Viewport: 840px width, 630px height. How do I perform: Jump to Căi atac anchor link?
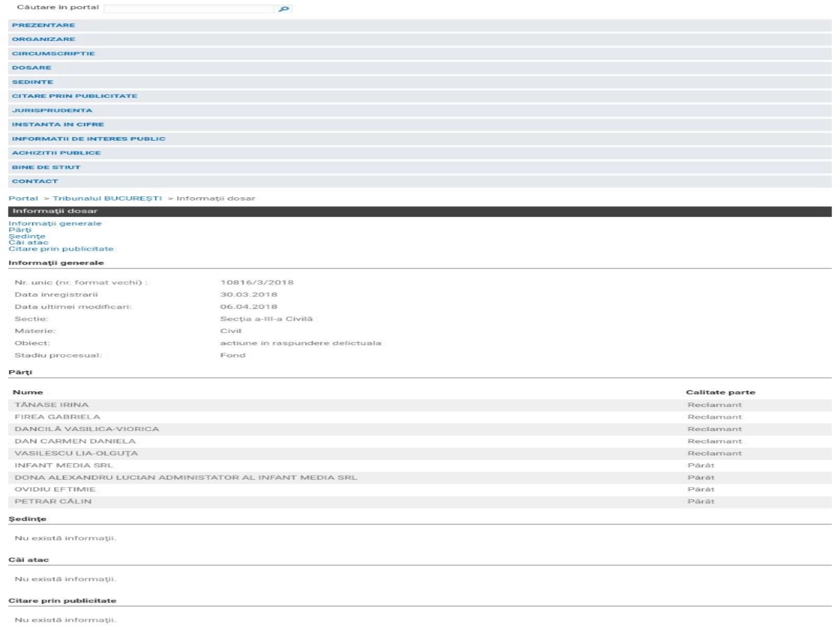(x=28, y=243)
